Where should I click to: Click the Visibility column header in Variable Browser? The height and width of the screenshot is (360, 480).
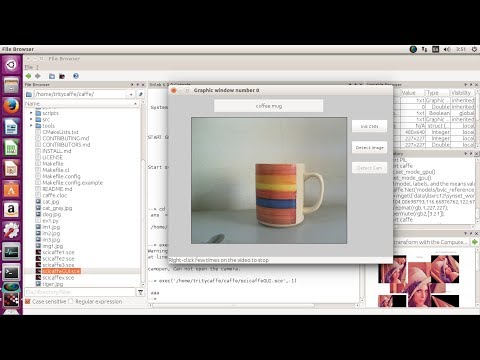(461, 93)
